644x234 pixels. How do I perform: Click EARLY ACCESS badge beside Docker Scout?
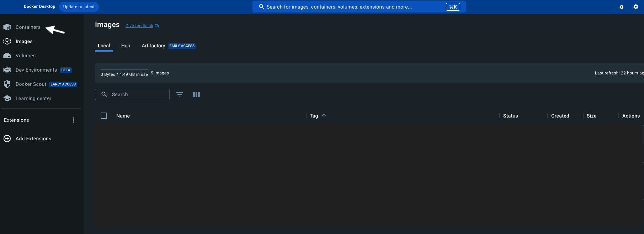coord(63,84)
